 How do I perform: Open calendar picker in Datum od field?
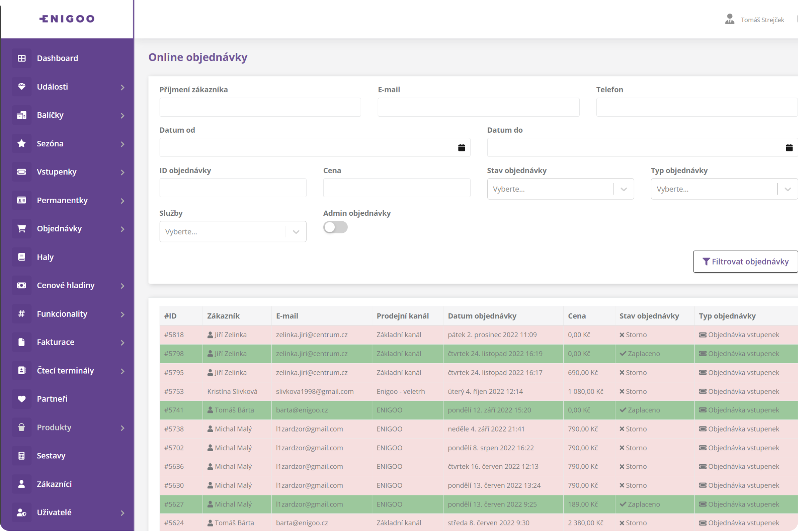(x=461, y=148)
